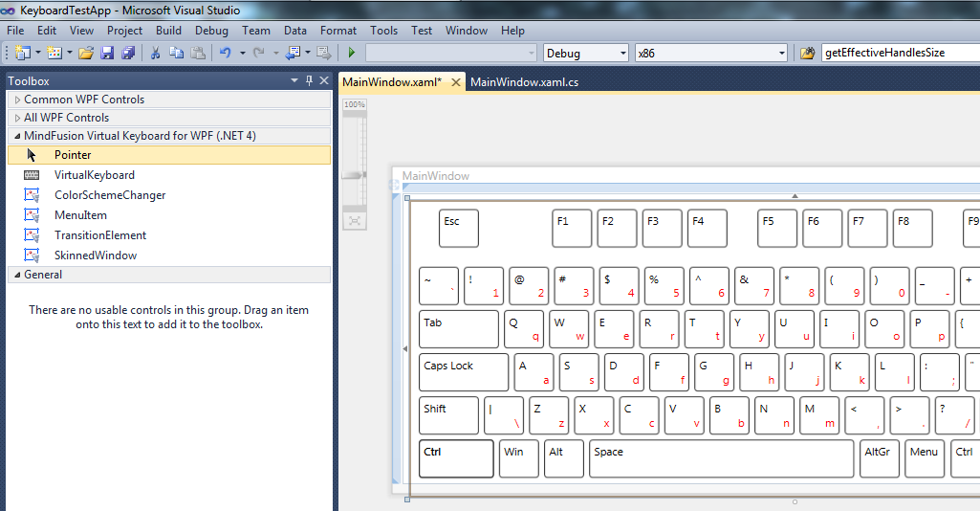Viewport: 980px width, 511px height.
Task: Click the designer zoom slider handle
Action: [x=355, y=175]
